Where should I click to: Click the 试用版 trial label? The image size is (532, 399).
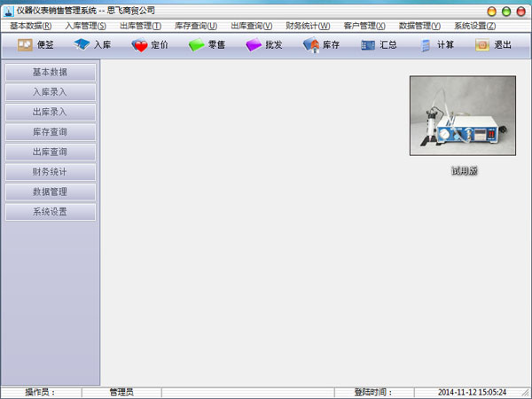point(464,170)
